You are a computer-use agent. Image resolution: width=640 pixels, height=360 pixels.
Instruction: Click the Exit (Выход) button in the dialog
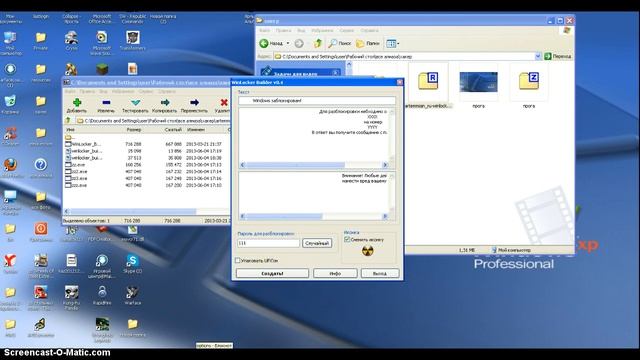coord(380,273)
